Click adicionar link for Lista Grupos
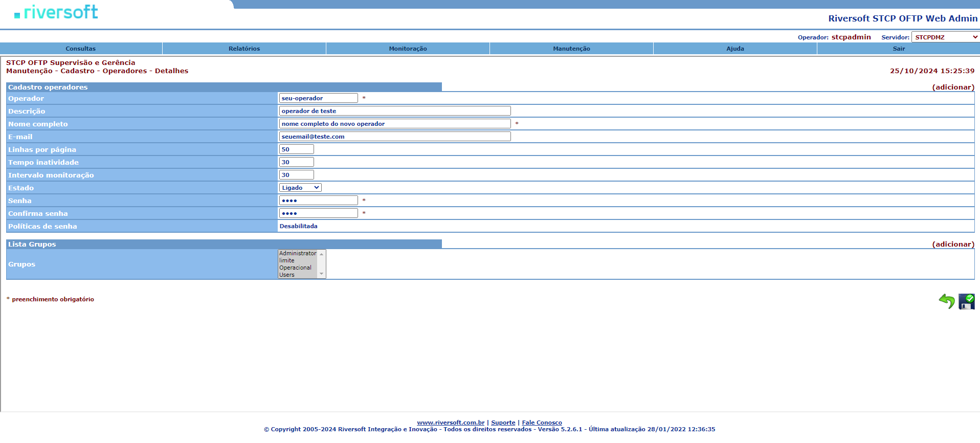Image resolution: width=980 pixels, height=443 pixels. [x=953, y=244]
